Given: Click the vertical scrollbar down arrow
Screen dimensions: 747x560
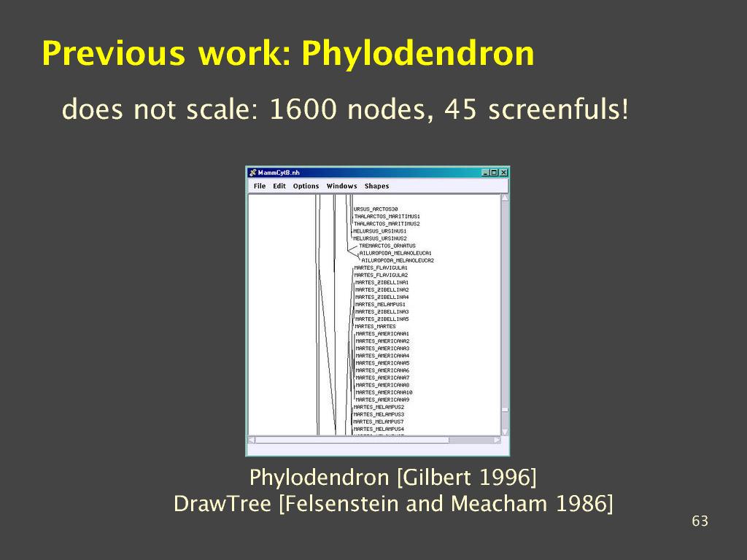Looking at the screenshot, I should coord(503,432).
